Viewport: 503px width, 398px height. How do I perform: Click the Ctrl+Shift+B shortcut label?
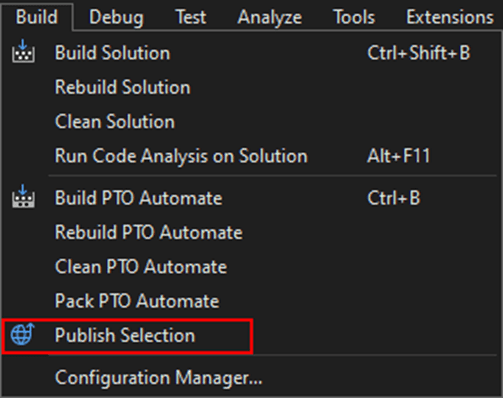point(419,53)
